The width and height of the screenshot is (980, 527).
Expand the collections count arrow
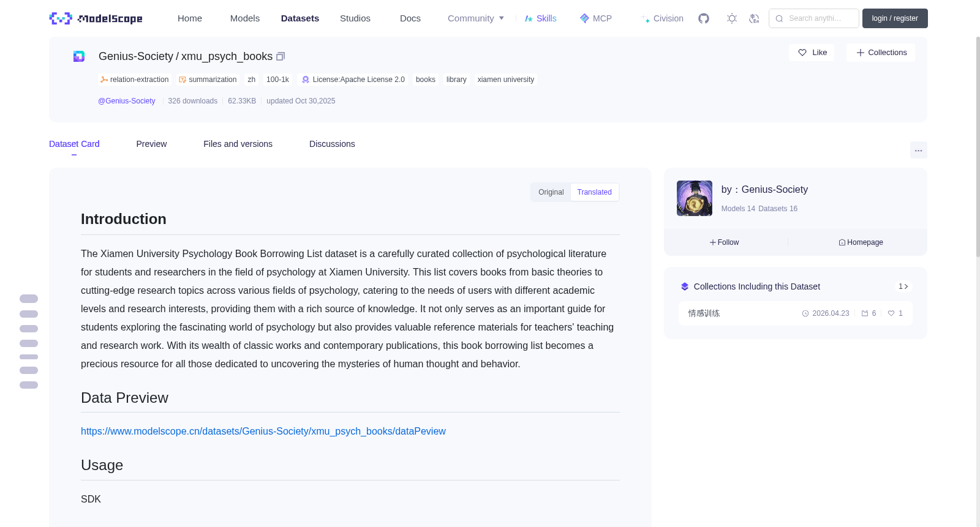(903, 286)
